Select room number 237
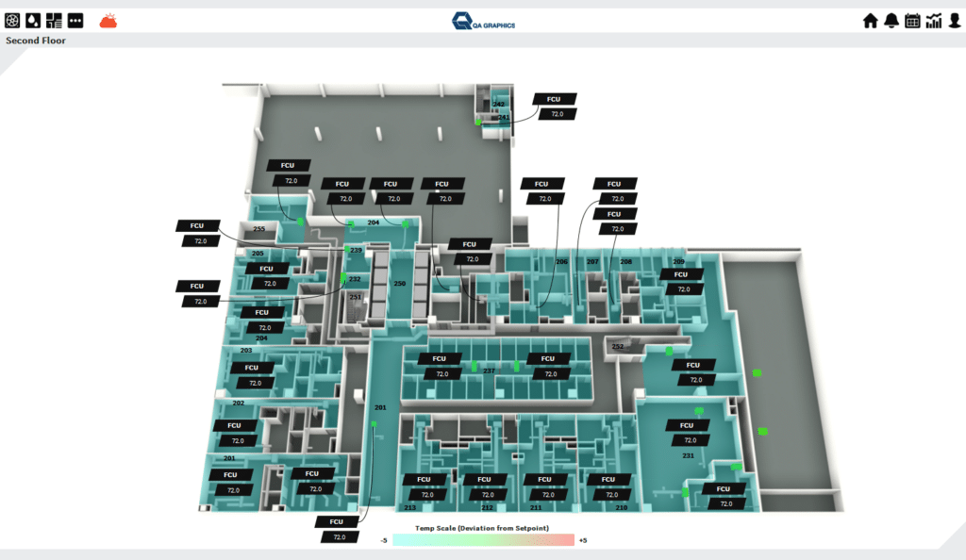 tap(490, 371)
